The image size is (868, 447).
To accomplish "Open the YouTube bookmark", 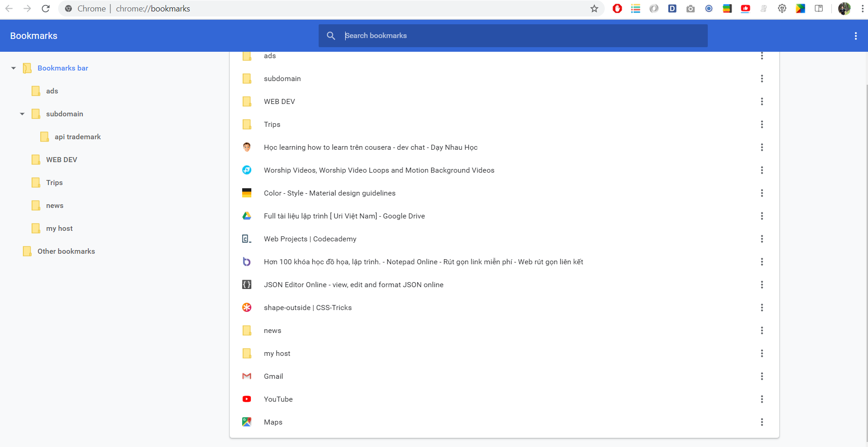I will (x=278, y=399).
